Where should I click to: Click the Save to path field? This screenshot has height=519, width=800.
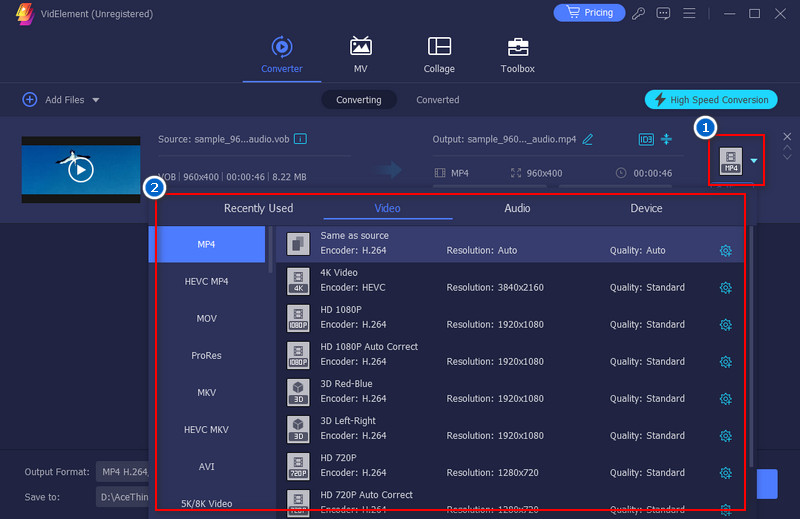point(124,497)
